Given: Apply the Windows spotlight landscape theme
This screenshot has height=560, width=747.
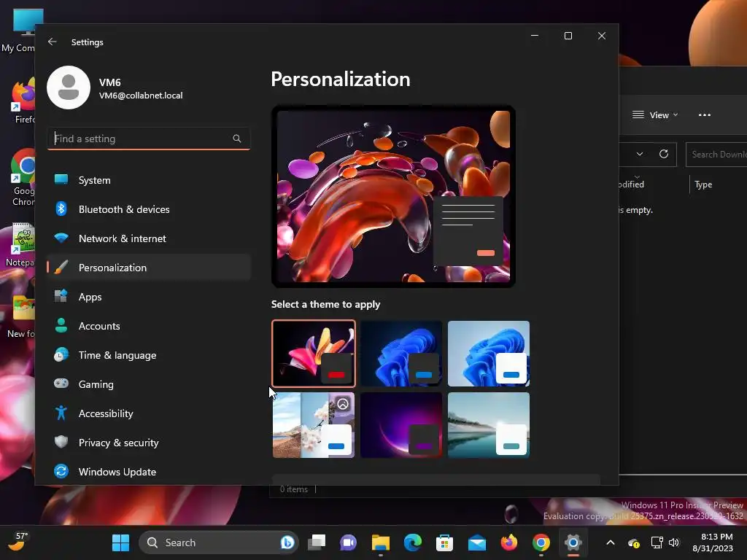Looking at the screenshot, I should click(x=314, y=425).
